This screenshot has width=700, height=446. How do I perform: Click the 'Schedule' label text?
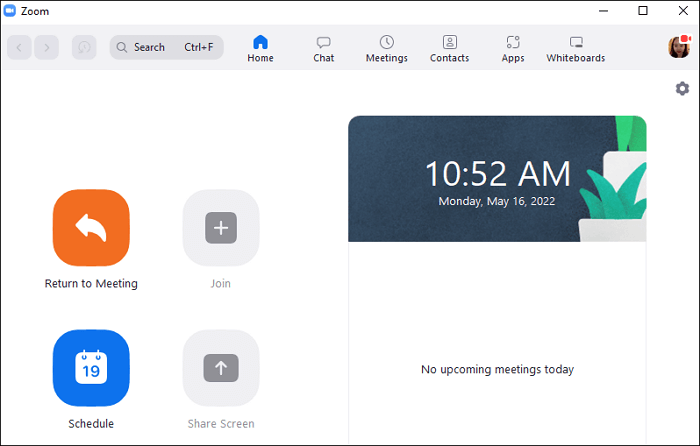tap(91, 424)
